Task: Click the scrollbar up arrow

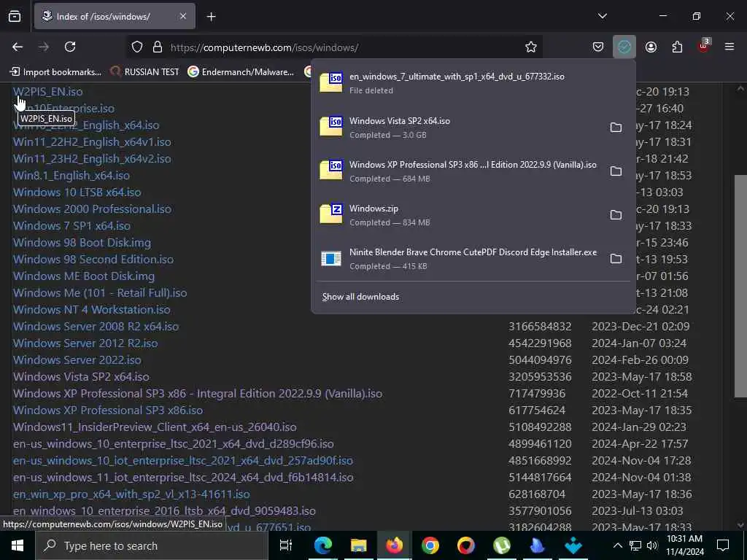Action: tap(740, 88)
